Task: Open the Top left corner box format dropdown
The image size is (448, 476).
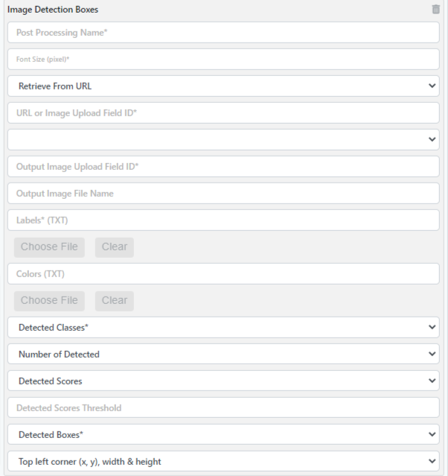Action: click(223, 462)
